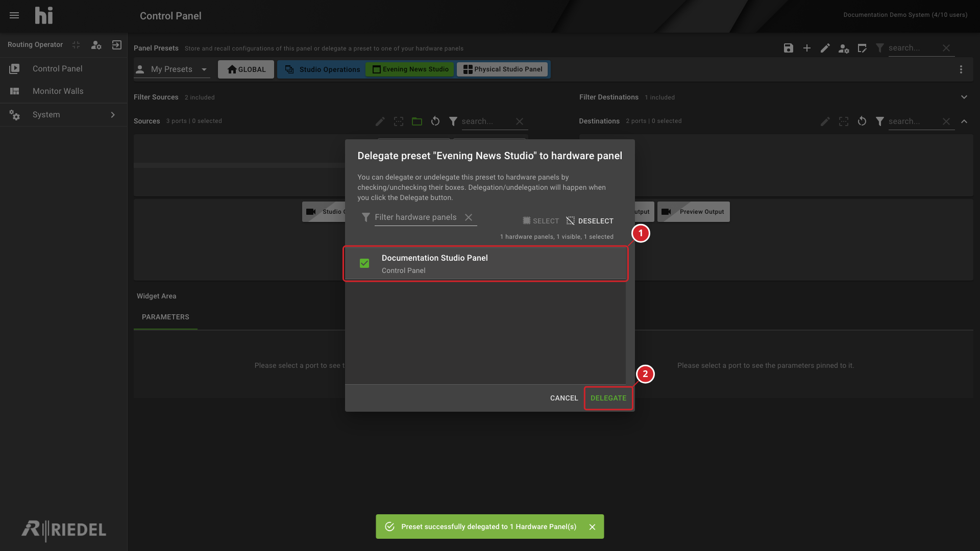This screenshot has height=551, width=980.
Task: Uncheck the Documentation Studio Panel checkbox
Action: point(364,263)
